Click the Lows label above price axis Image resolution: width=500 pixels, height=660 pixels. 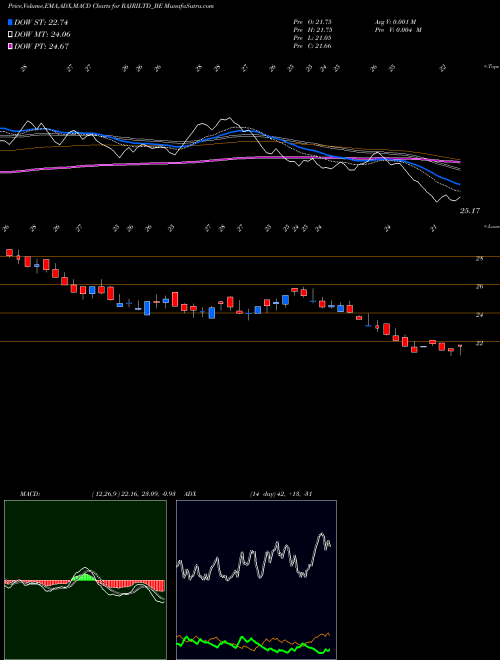coord(492,226)
